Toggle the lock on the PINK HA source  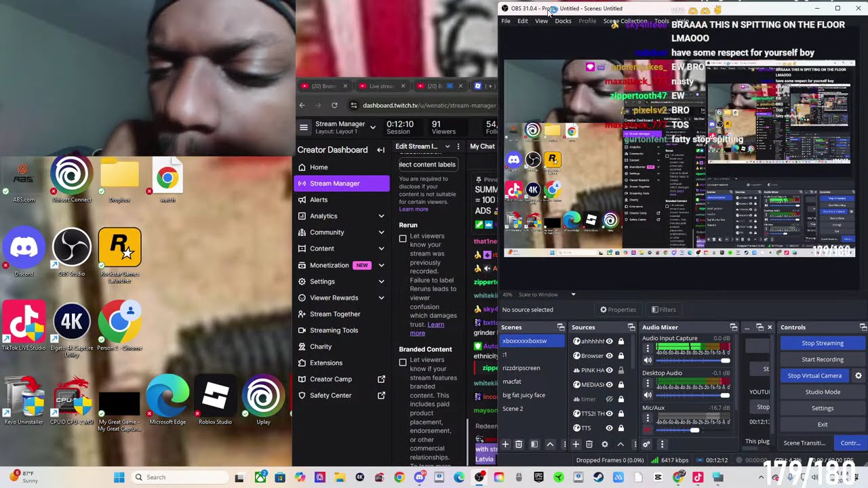click(x=620, y=370)
